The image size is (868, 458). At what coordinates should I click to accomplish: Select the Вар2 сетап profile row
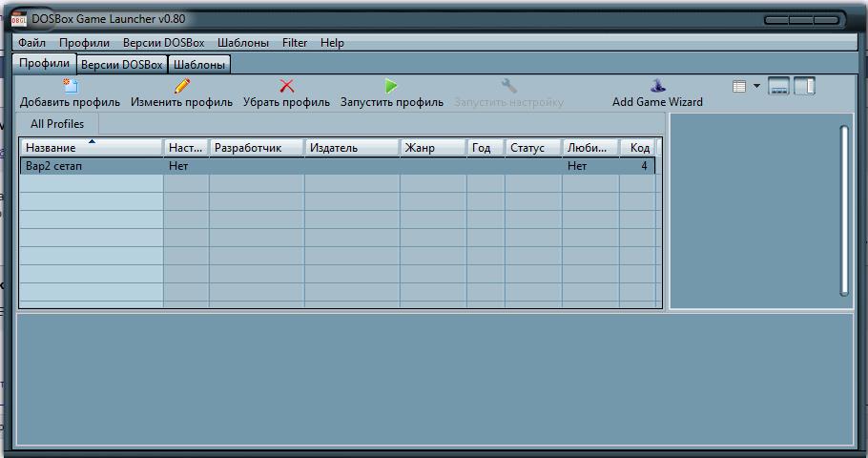[x=338, y=166]
